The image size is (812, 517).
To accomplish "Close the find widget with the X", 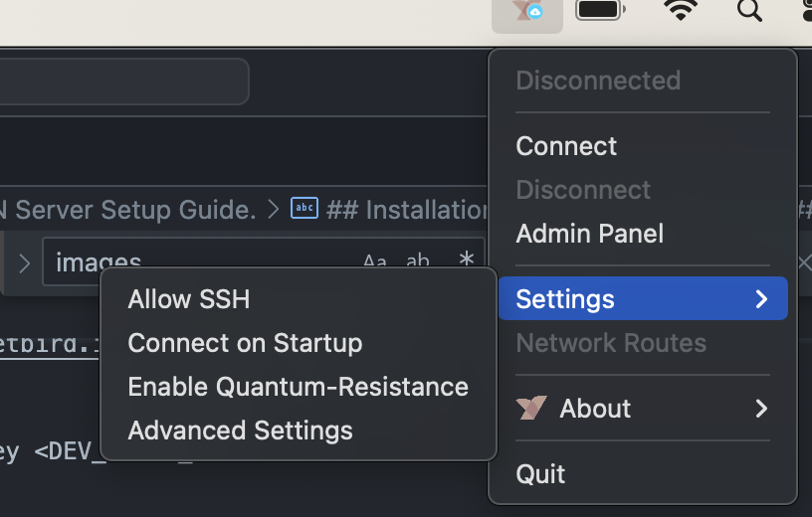I will 804,262.
